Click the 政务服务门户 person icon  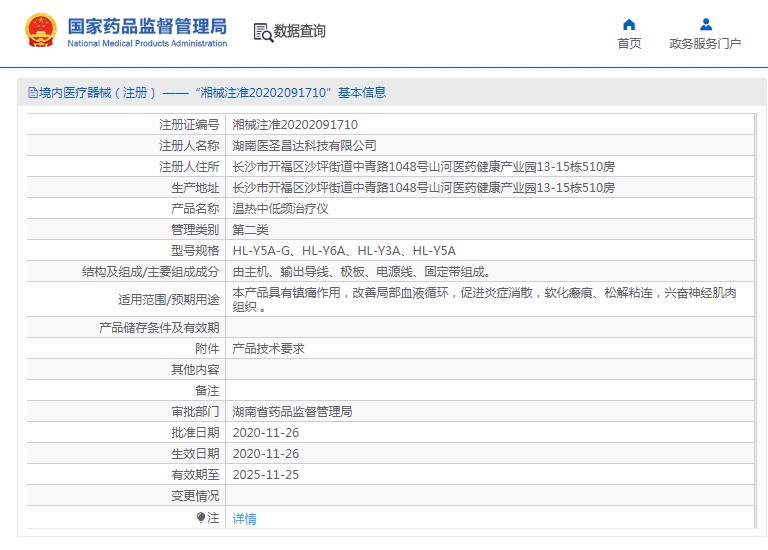pos(705,24)
